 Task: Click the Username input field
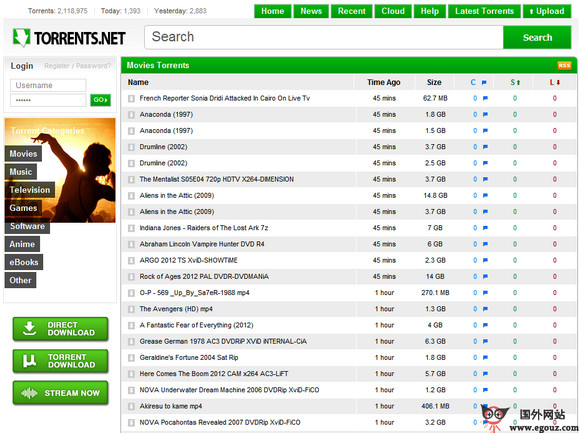(48, 85)
